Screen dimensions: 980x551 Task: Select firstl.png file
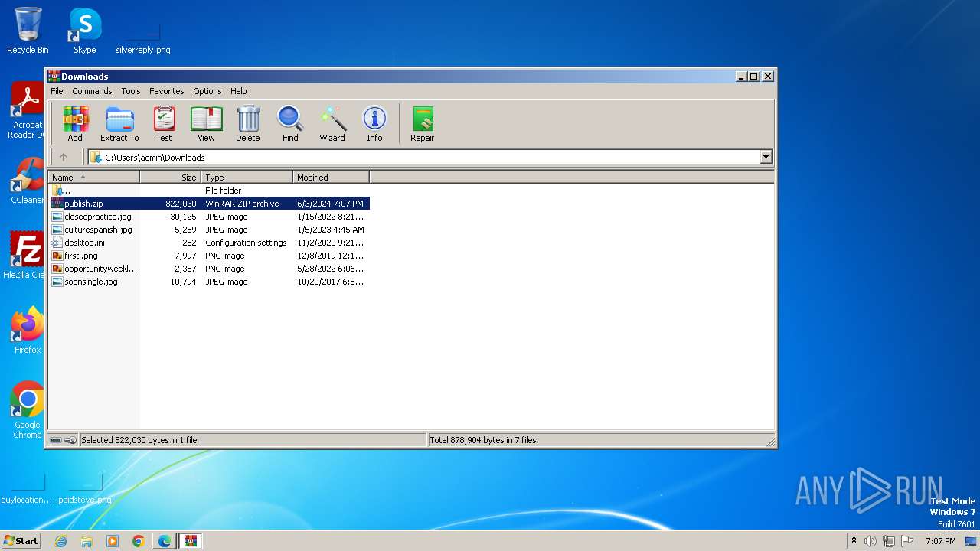coord(209,256)
